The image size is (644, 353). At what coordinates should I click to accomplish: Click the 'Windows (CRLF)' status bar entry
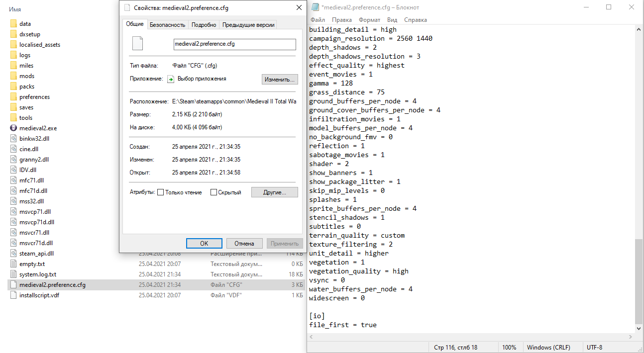coord(548,347)
